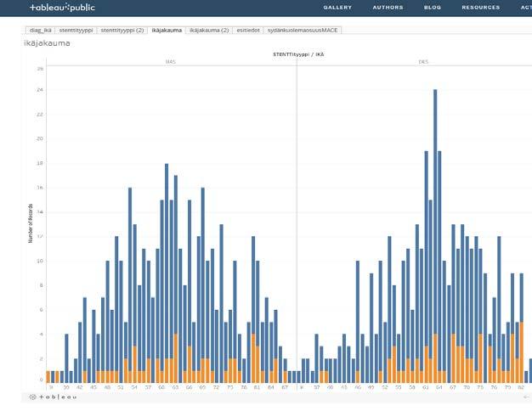
Task: Open the Resources page
Action: click(x=481, y=8)
